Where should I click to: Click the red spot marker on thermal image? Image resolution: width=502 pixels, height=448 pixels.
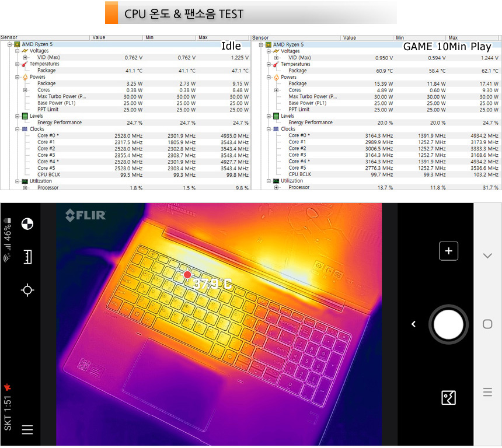pyautogui.click(x=187, y=275)
